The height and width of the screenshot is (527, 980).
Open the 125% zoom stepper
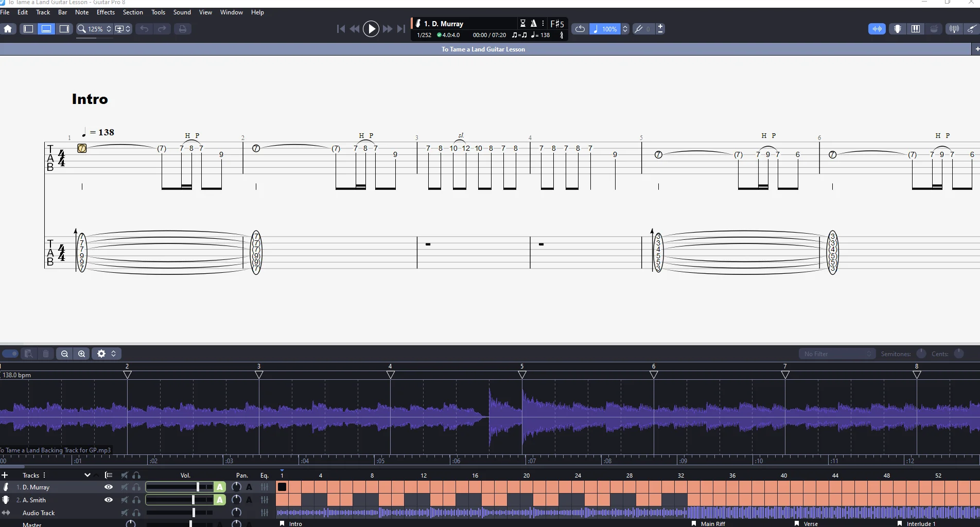(x=109, y=29)
